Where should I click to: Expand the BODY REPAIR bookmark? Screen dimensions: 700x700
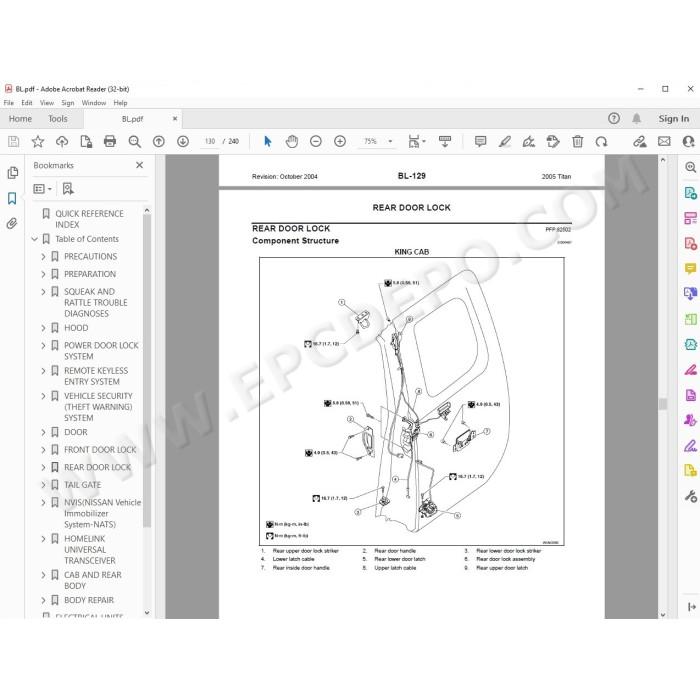43,600
